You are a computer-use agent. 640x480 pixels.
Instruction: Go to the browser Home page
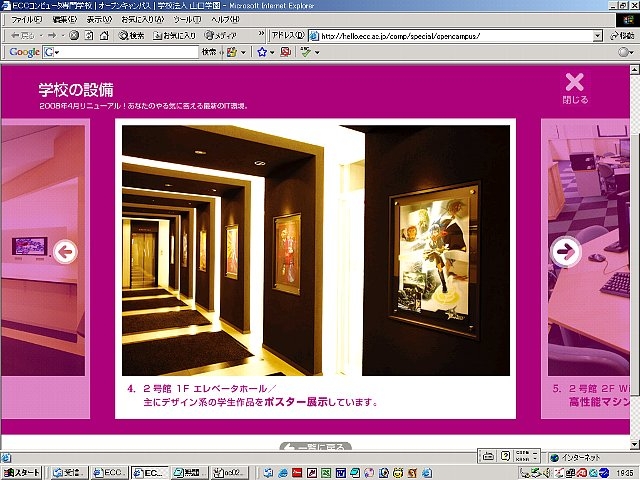[104, 35]
